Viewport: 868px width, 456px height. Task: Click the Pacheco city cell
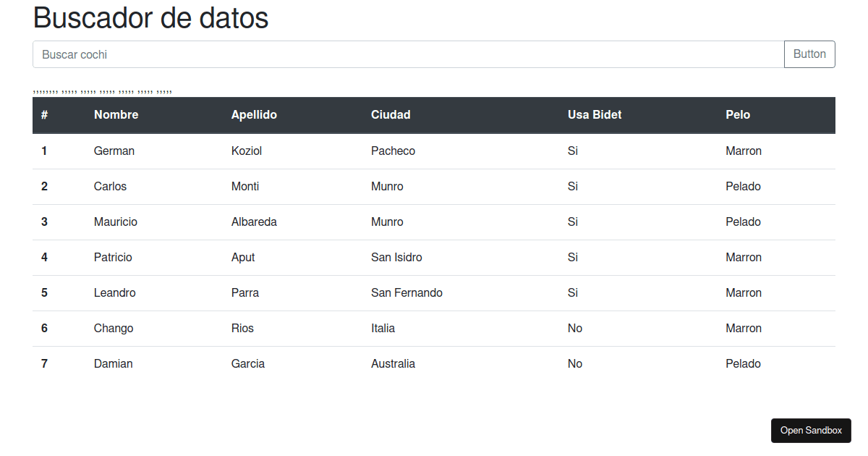tap(393, 151)
